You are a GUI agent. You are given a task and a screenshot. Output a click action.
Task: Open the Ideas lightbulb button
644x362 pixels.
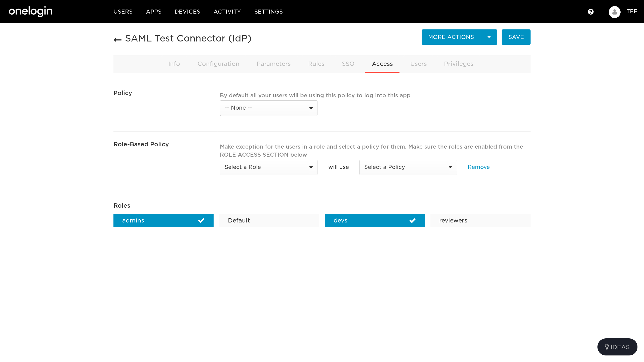[x=617, y=347]
